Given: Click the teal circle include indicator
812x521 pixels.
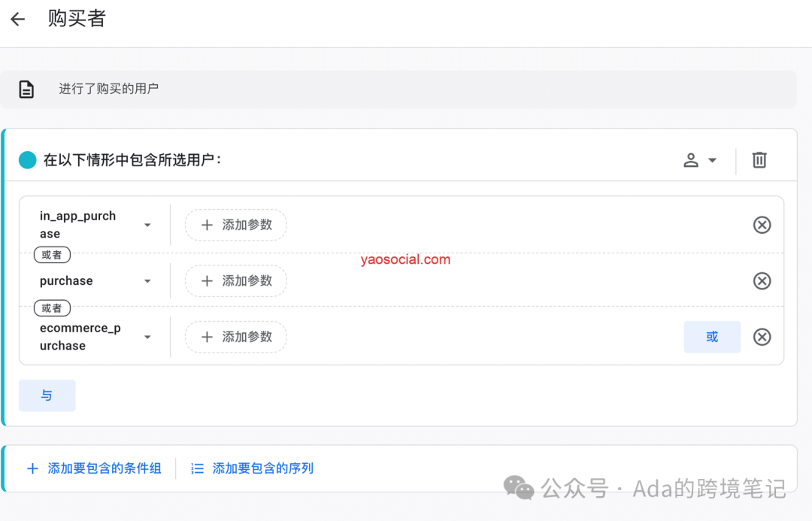Looking at the screenshot, I should (28, 160).
